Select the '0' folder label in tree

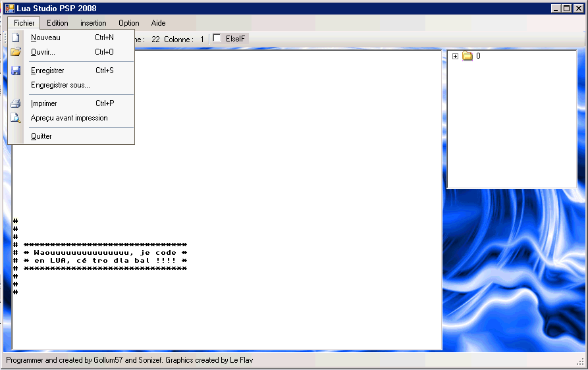(x=478, y=56)
